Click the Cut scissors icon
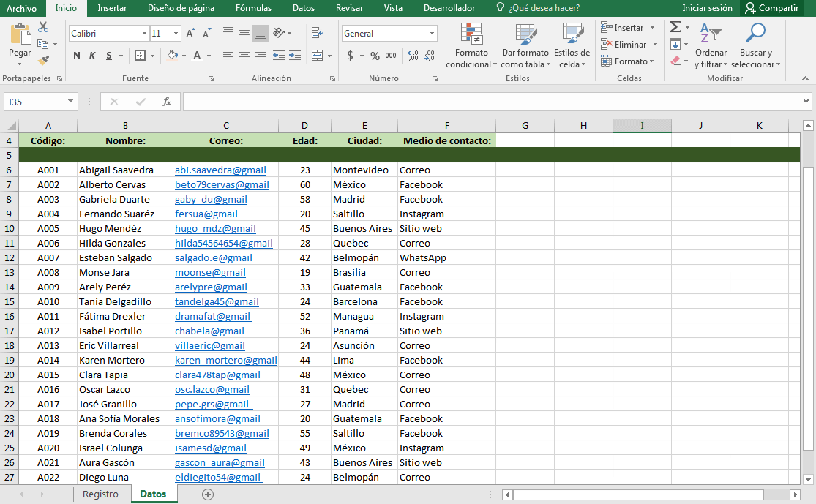The width and height of the screenshot is (816, 504). click(43, 27)
